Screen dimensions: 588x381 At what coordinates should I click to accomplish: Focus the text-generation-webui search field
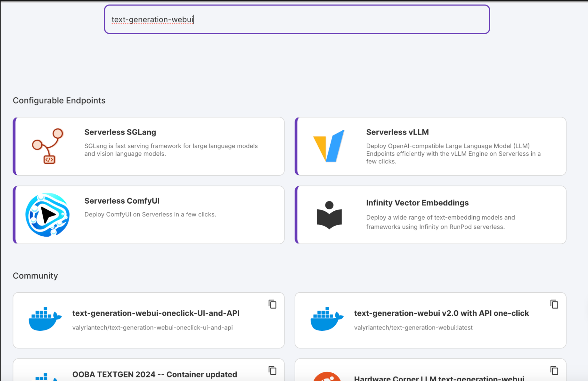coord(297,19)
